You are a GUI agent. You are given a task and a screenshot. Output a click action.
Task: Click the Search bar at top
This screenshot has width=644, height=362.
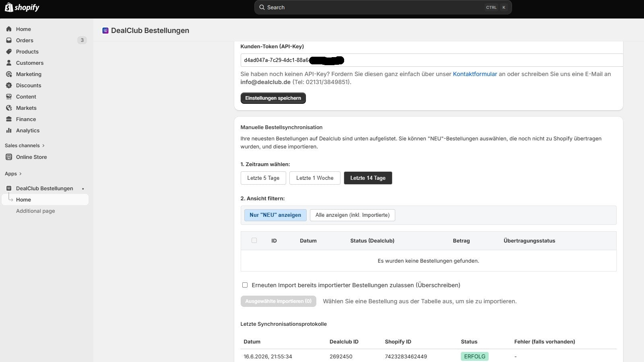[383, 7]
